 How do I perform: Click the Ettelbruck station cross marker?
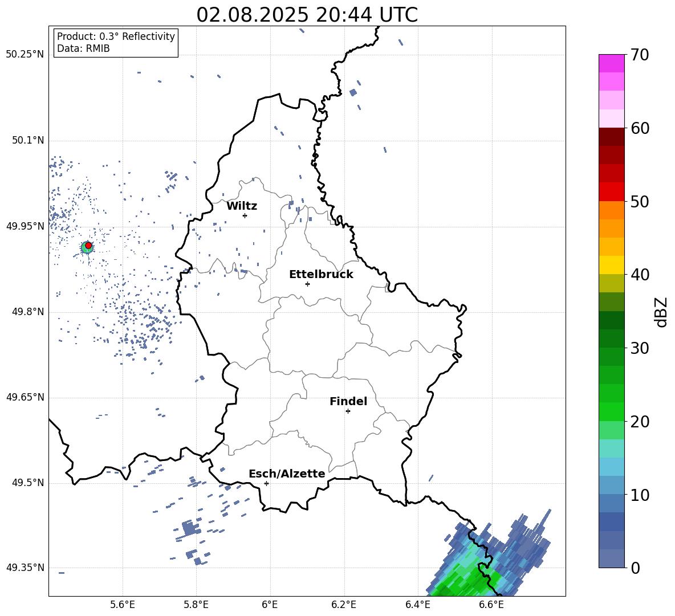tap(307, 284)
